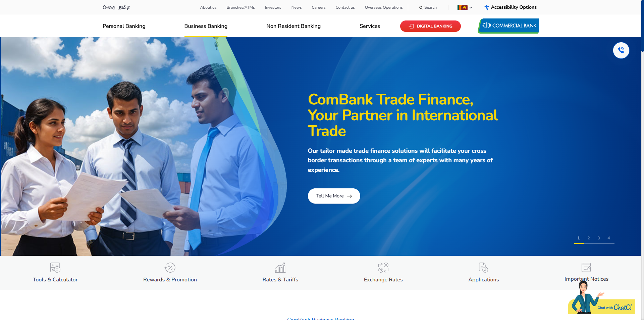Click the Tools & Calculator label
The width and height of the screenshot is (644, 320).
[x=55, y=280]
